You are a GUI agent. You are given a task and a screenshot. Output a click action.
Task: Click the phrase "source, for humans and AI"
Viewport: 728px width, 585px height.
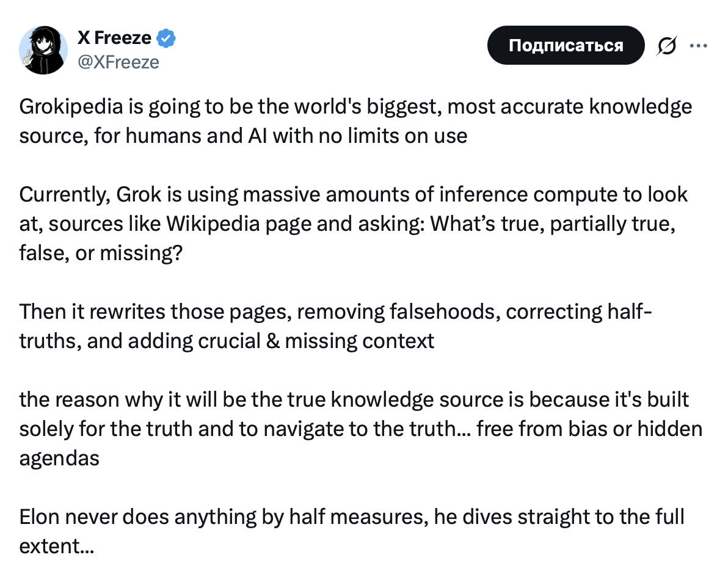[x=144, y=136]
